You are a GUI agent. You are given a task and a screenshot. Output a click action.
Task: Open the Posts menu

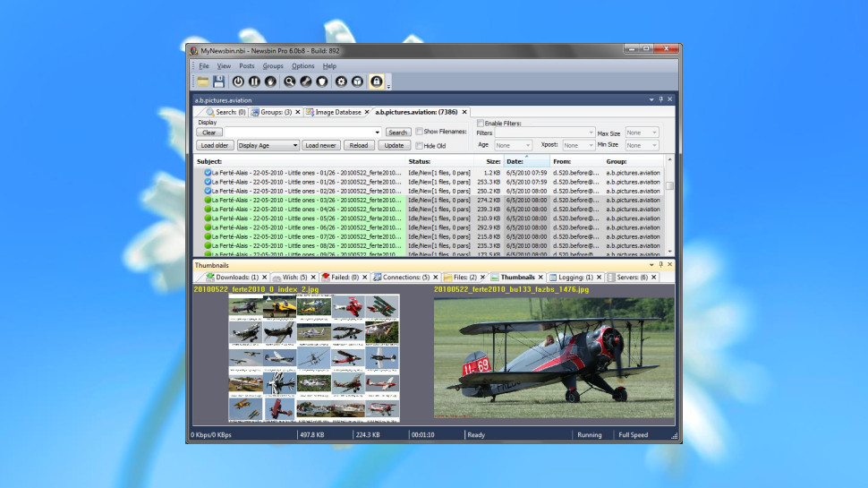pos(246,66)
